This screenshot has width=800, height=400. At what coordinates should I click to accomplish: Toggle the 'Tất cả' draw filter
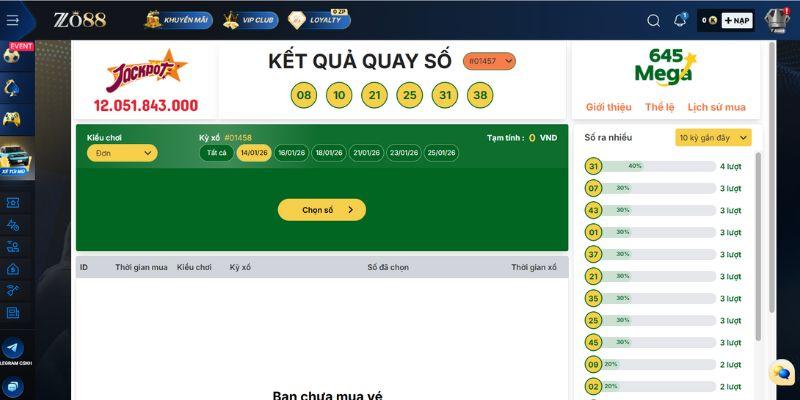click(216, 153)
